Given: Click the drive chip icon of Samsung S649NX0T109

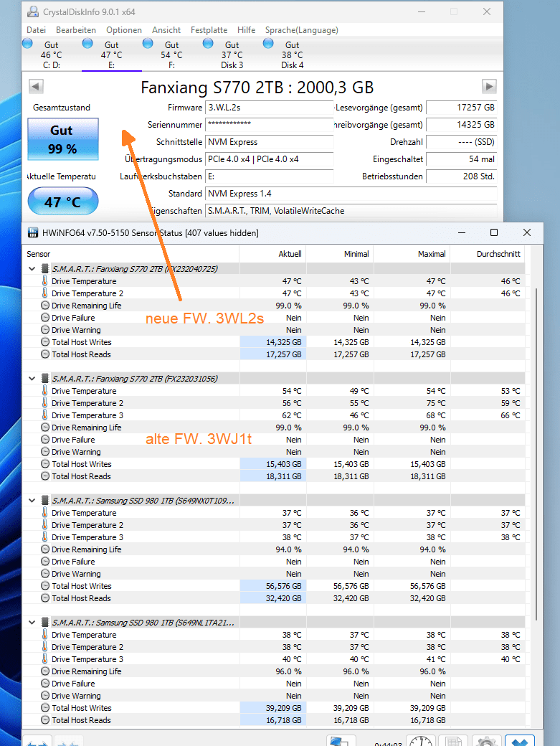Looking at the screenshot, I should point(45,501).
